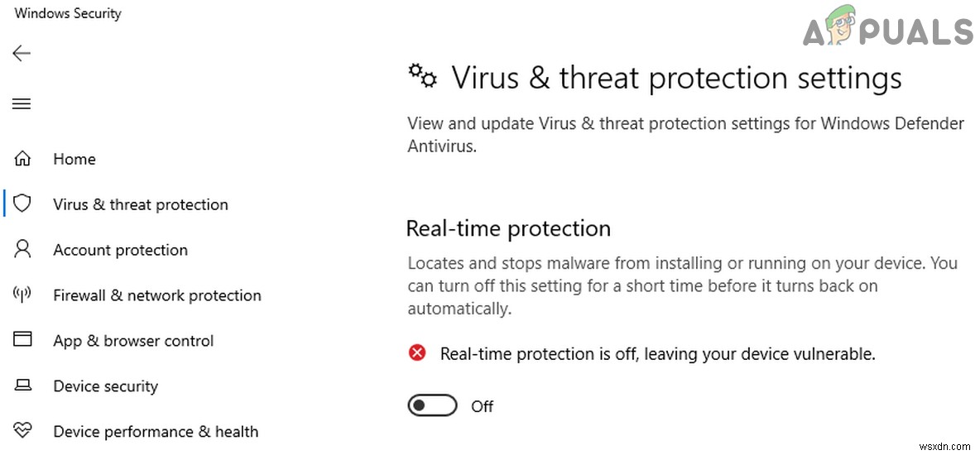Open Device performance & health

[x=156, y=432]
